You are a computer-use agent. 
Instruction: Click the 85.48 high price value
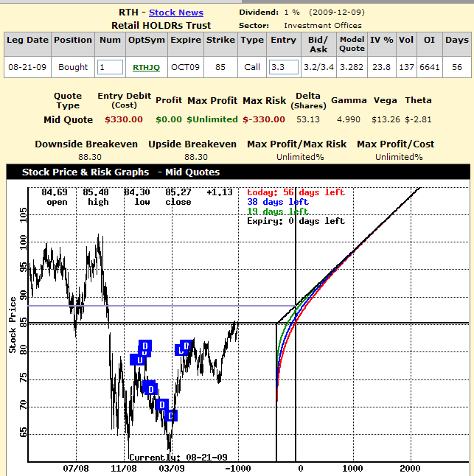click(x=96, y=192)
